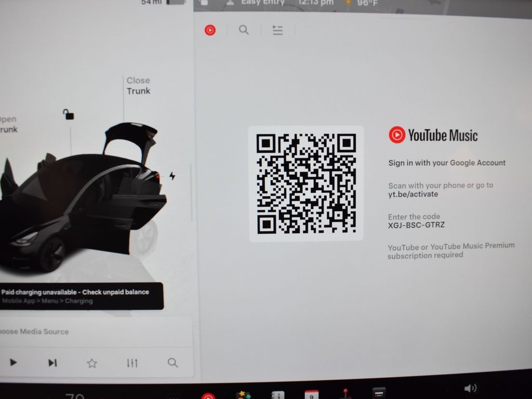Tap the Easy Entry driver profile

pyautogui.click(x=257, y=3)
